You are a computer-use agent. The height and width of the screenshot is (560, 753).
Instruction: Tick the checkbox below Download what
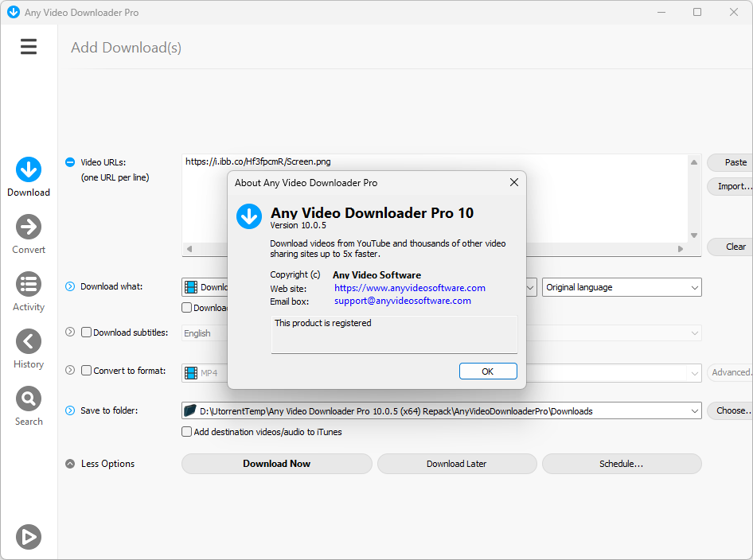point(187,308)
